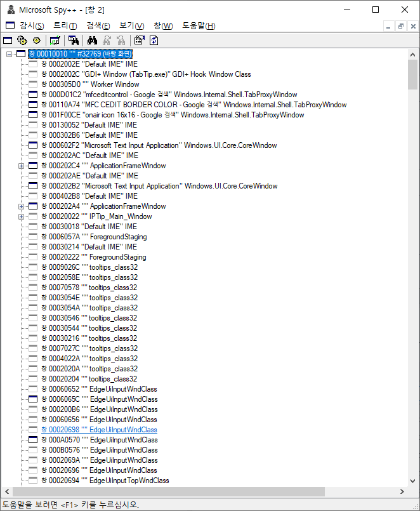Select 00020696 EdgeUiInputWndClass row
The width and height of the screenshot is (420, 511).
coord(100,470)
